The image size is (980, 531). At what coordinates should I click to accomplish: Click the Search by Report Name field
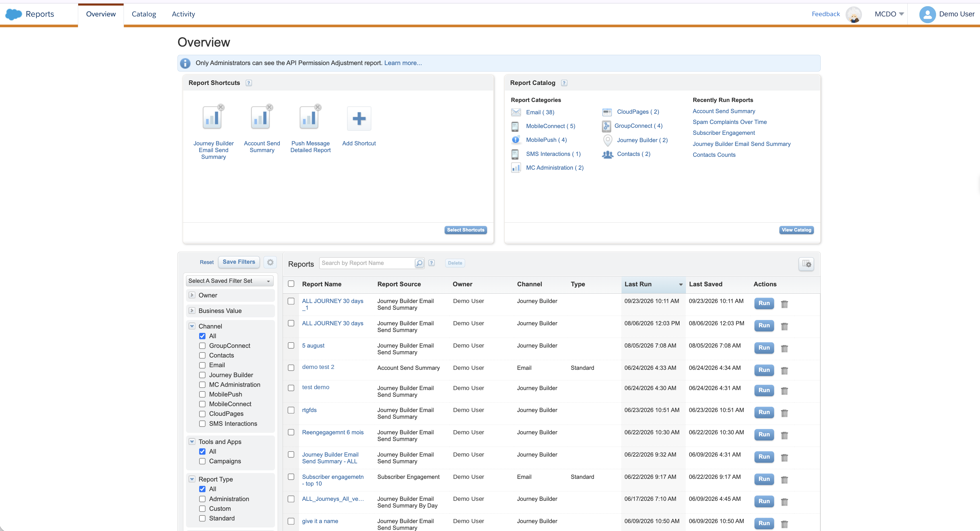[x=367, y=263]
